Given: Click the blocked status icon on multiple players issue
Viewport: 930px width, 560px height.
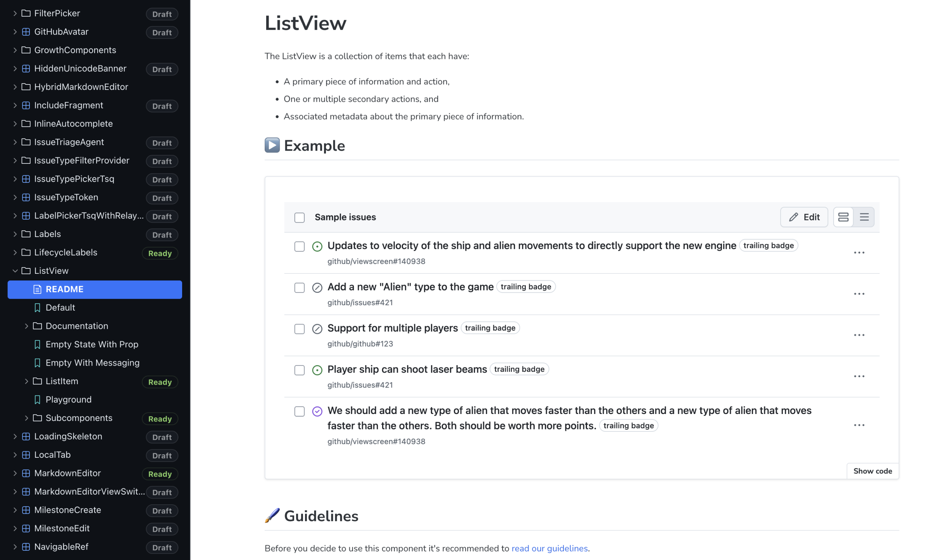Looking at the screenshot, I should (x=317, y=329).
